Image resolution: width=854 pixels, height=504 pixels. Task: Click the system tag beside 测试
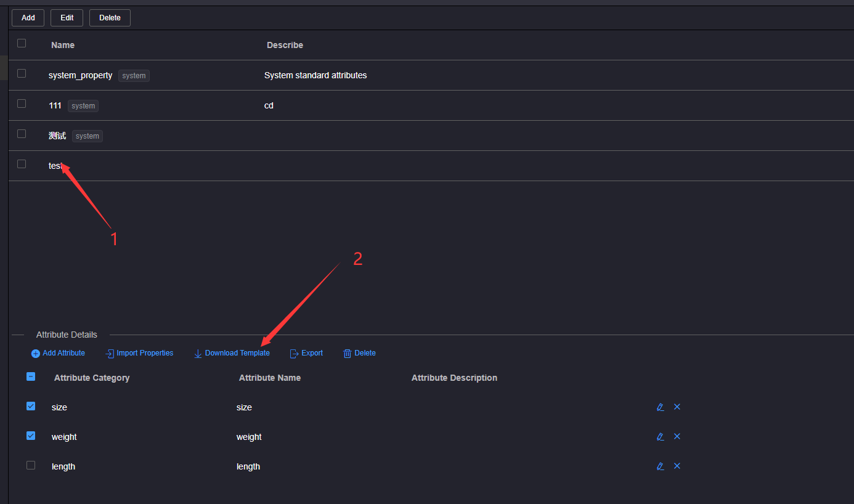(87, 136)
